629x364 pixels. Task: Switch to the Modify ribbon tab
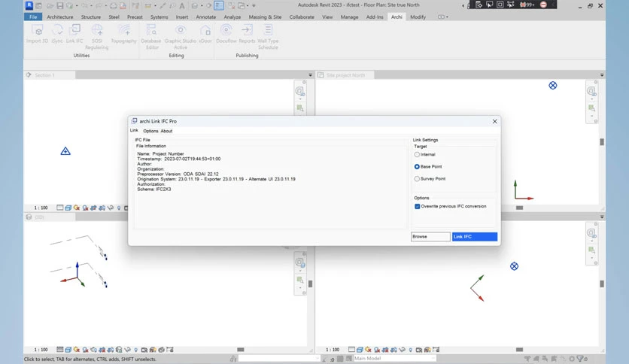[418, 17]
